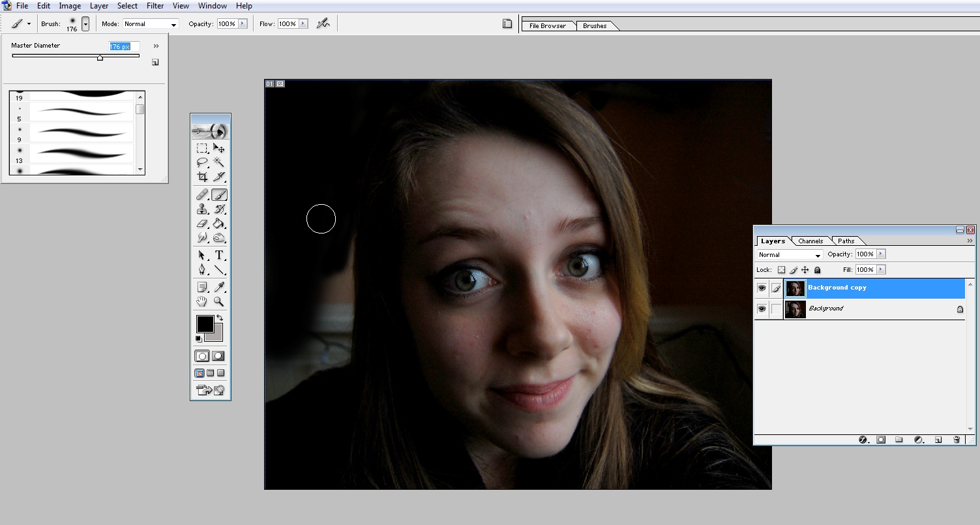Open the Filter menu
980x525 pixels.
tap(155, 6)
